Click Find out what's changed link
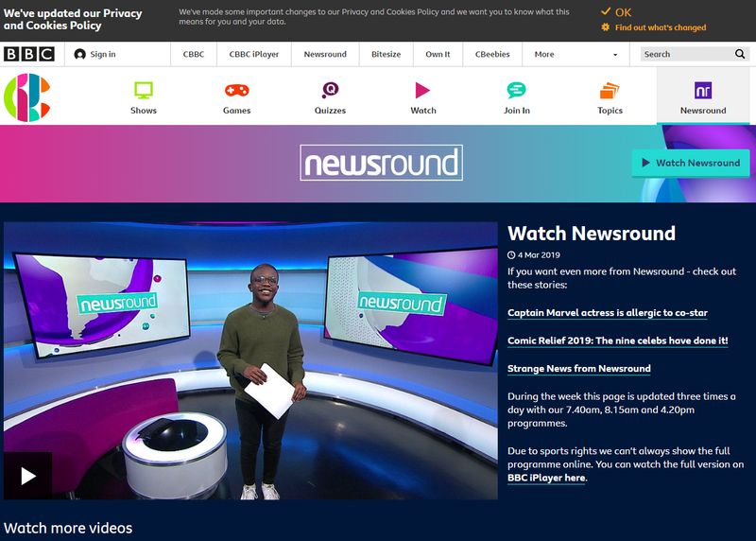Screen dimensions: 756x541 (x=660, y=27)
